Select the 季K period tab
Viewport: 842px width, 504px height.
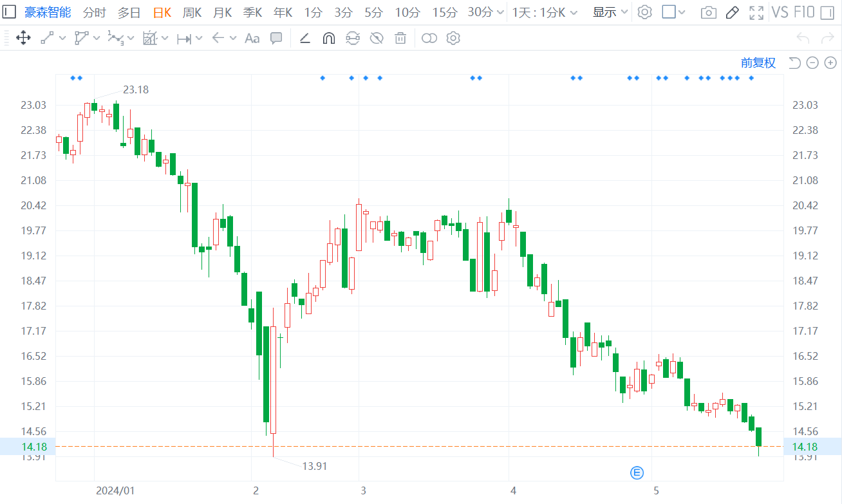pyautogui.click(x=252, y=12)
